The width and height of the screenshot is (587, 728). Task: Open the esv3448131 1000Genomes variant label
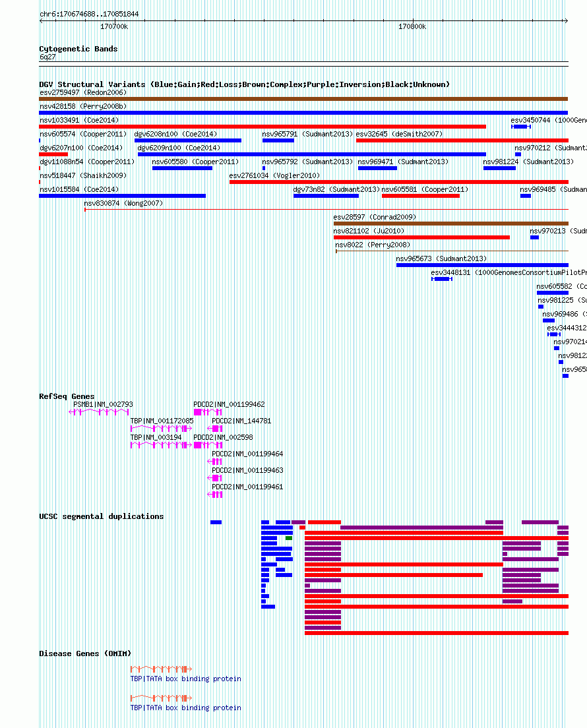tap(509, 273)
